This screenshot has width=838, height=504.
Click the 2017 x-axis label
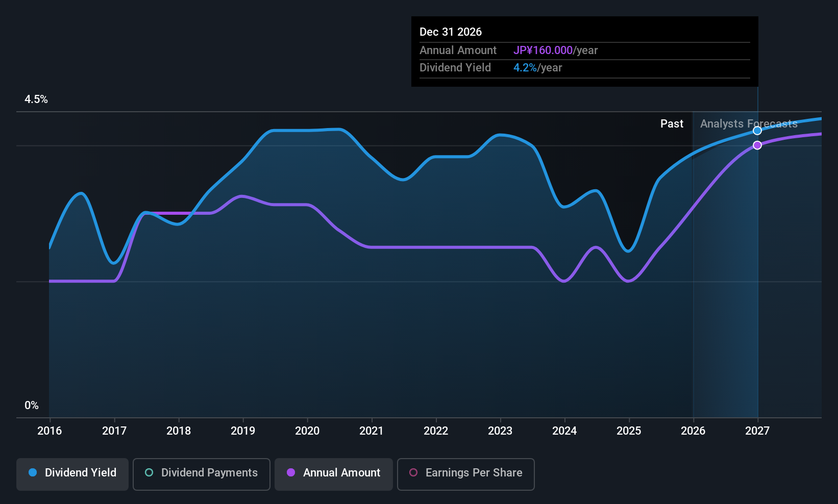[114, 431]
